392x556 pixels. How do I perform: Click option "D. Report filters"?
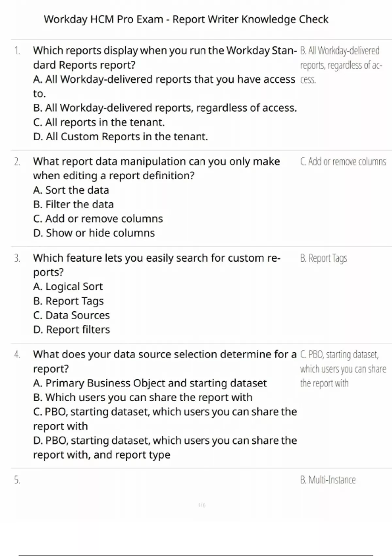coord(71,330)
